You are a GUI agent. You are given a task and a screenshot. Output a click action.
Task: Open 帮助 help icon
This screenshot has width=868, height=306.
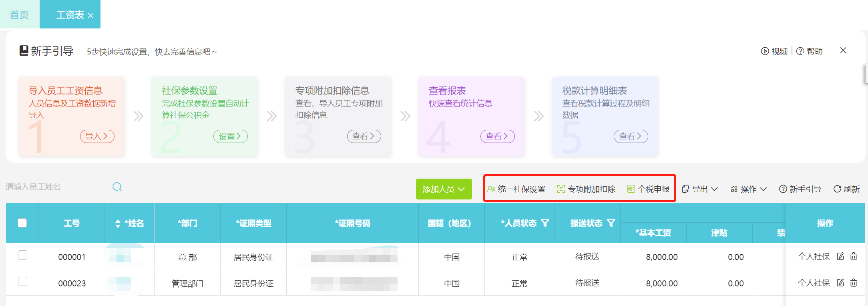click(x=810, y=51)
